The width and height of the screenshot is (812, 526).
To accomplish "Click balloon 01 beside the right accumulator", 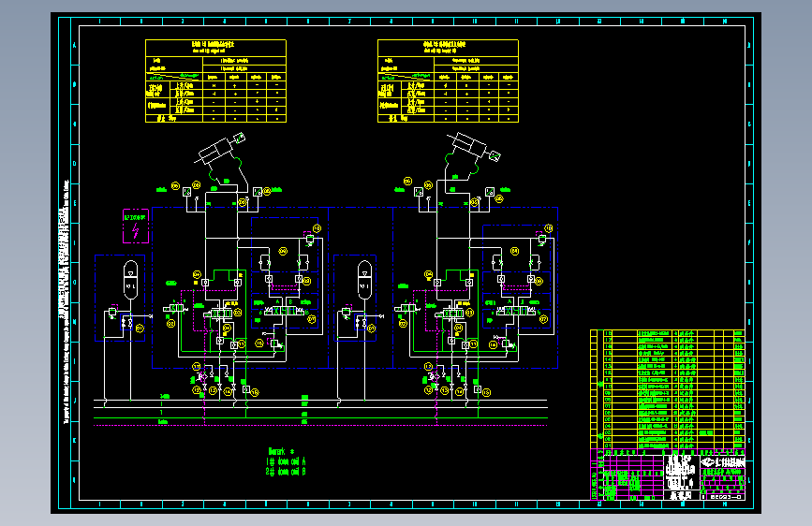I will [x=371, y=329].
